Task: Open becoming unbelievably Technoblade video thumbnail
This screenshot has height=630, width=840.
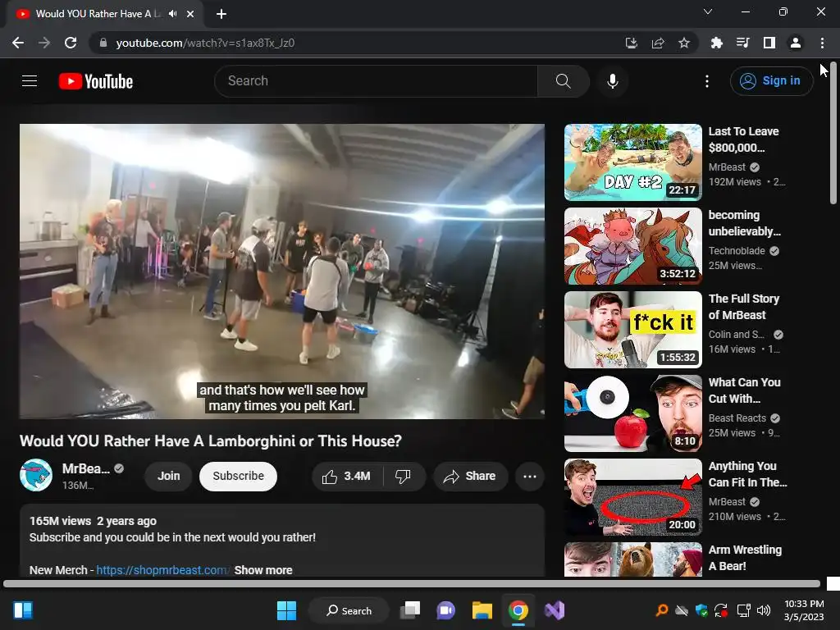Action: coord(633,246)
